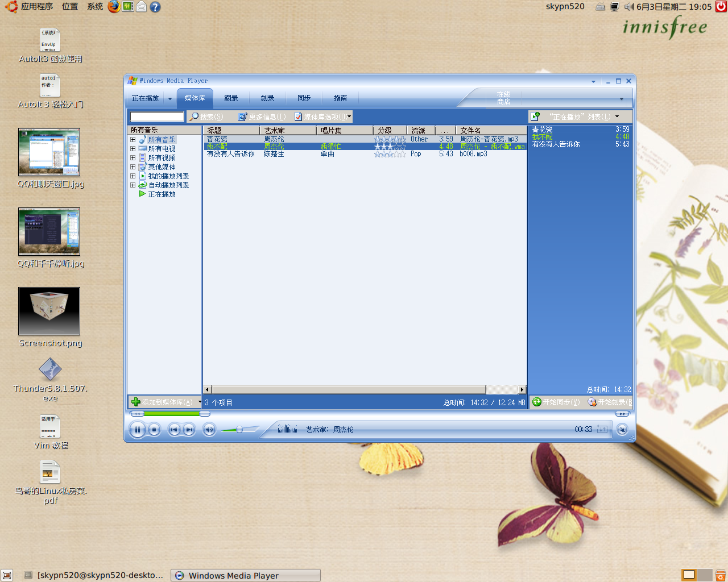The width and height of the screenshot is (728, 582).
Task: Open the 指南 tab
Action: point(340,98)
